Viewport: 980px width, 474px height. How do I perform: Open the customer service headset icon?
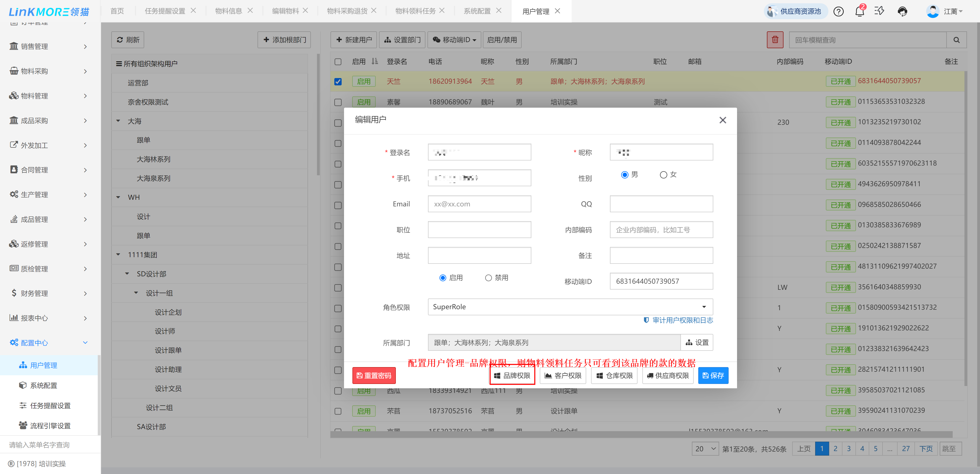[x=902, y=11]
